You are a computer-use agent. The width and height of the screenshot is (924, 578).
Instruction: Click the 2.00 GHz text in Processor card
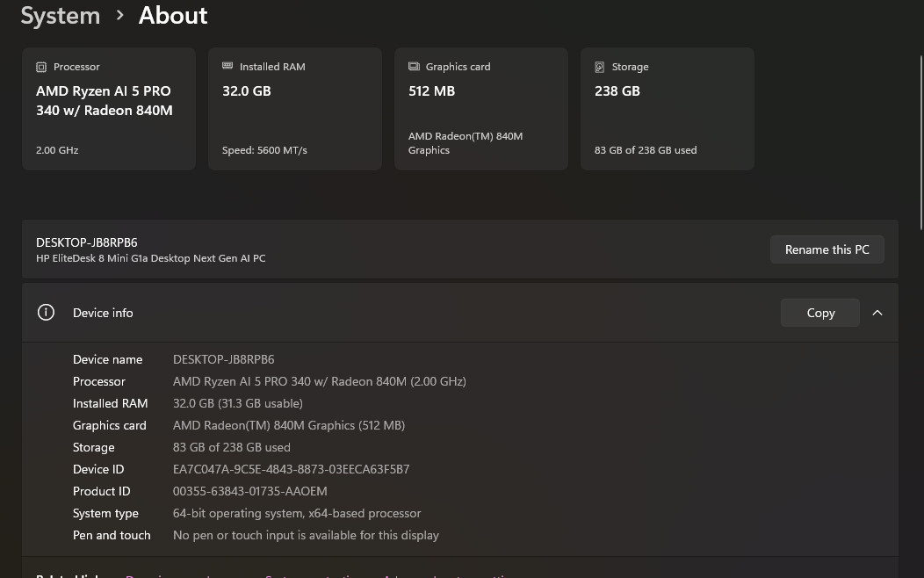[x=57, y=150]
